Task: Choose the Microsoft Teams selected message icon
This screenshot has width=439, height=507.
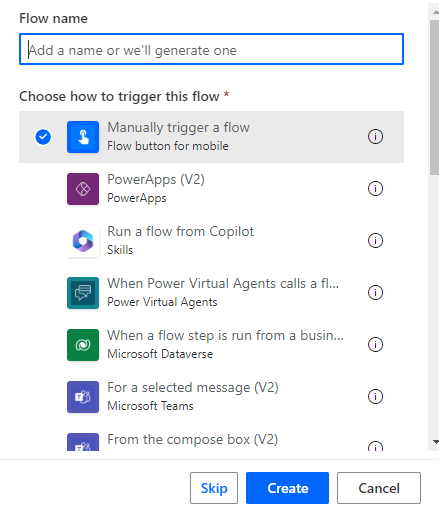Action: 83,397
